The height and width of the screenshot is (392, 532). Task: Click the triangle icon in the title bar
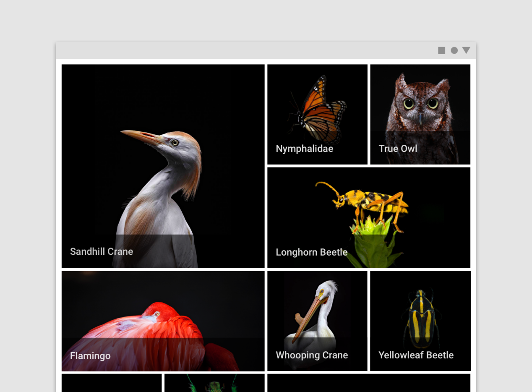point(466,50)
